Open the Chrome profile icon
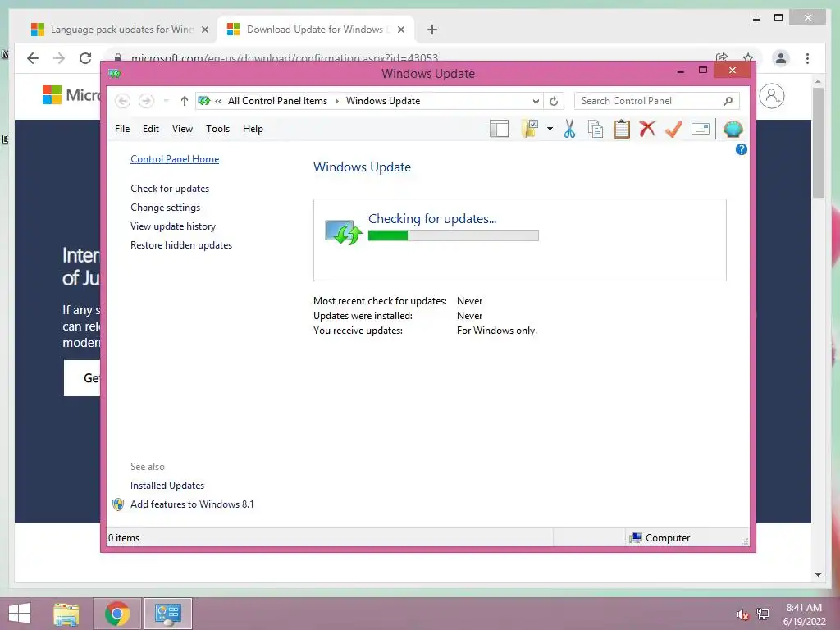Viewport: 840px width, 630px height. (x=781, y=58)
